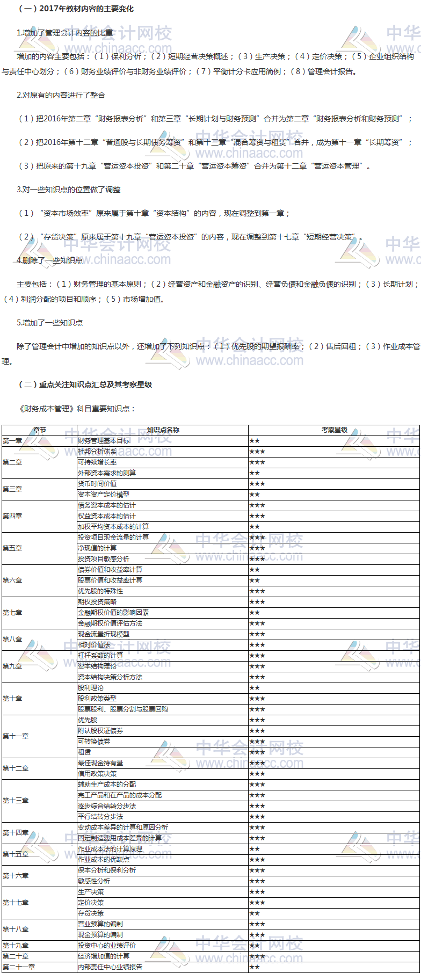Click cell "作业成本法的计算原理"
Screen dimensions: 421x980
click(x=163, y=849)
